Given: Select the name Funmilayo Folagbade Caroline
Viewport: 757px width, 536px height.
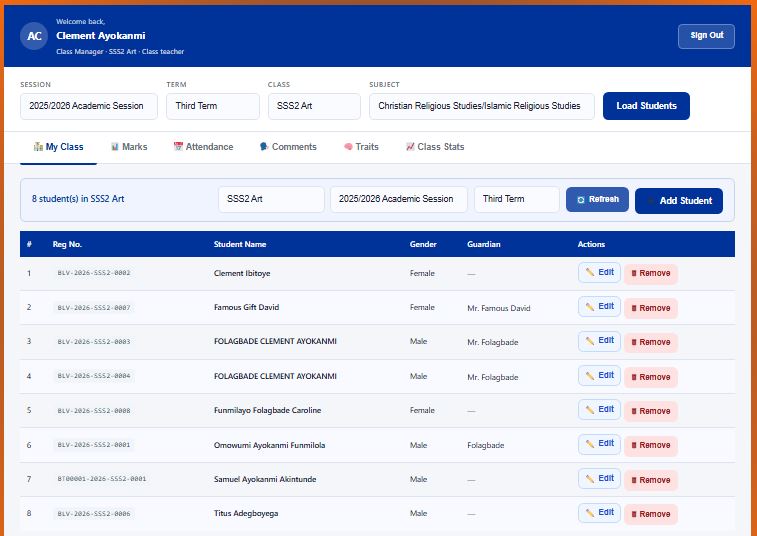Looking at the screenshot, I should click(267, 410).
